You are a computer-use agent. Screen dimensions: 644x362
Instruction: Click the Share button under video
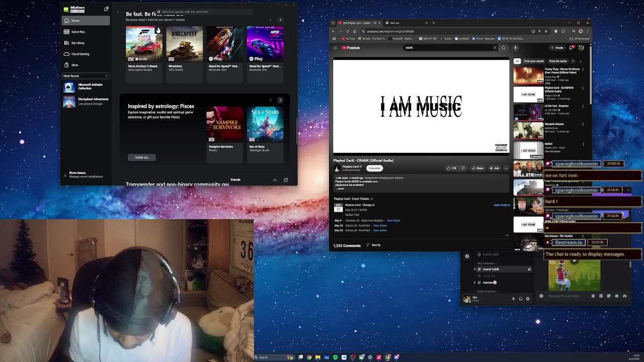tap(478, 168)
